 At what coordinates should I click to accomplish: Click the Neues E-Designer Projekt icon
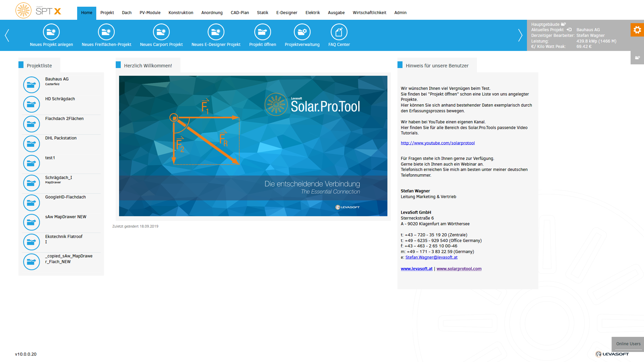[216, 32]
